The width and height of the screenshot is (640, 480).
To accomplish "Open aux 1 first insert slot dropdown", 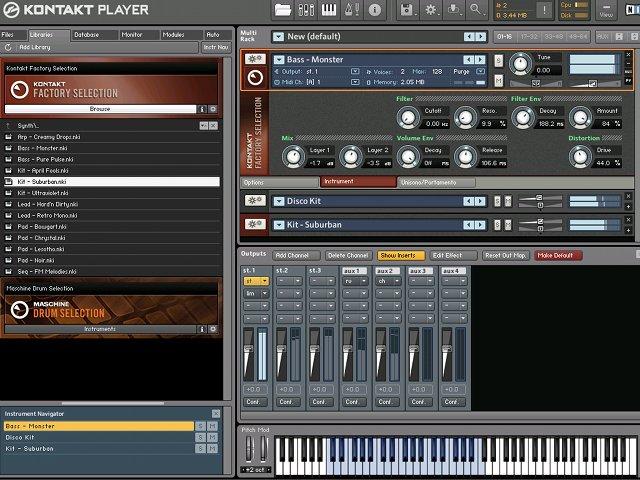I will click(354, 281).
